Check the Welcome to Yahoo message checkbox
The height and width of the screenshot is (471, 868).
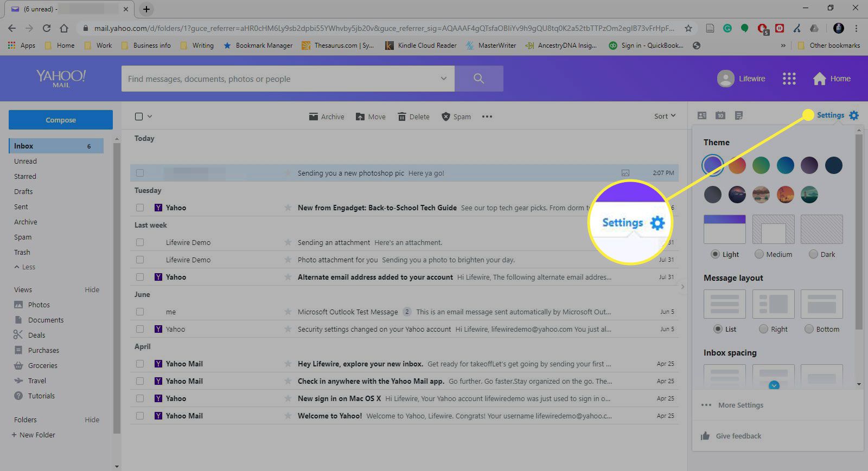tap(140, 416)
